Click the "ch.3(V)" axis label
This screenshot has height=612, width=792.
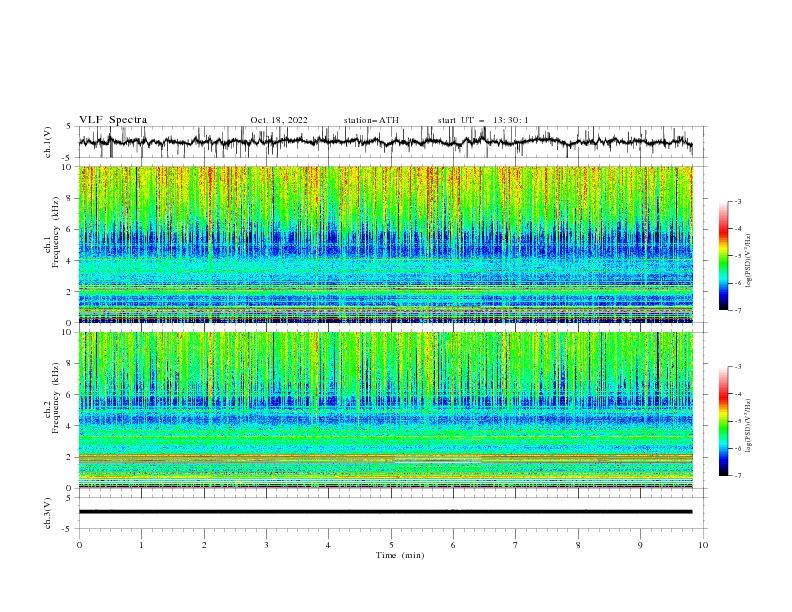(48, 513)
